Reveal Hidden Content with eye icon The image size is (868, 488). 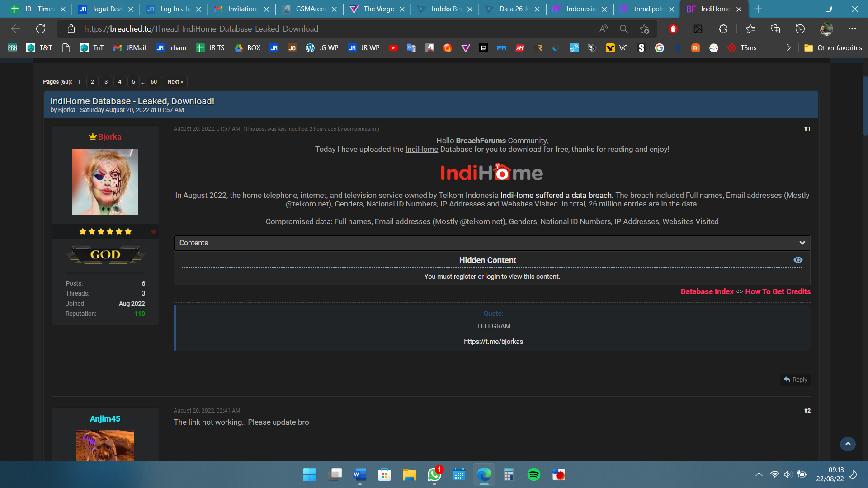[798, 260]
